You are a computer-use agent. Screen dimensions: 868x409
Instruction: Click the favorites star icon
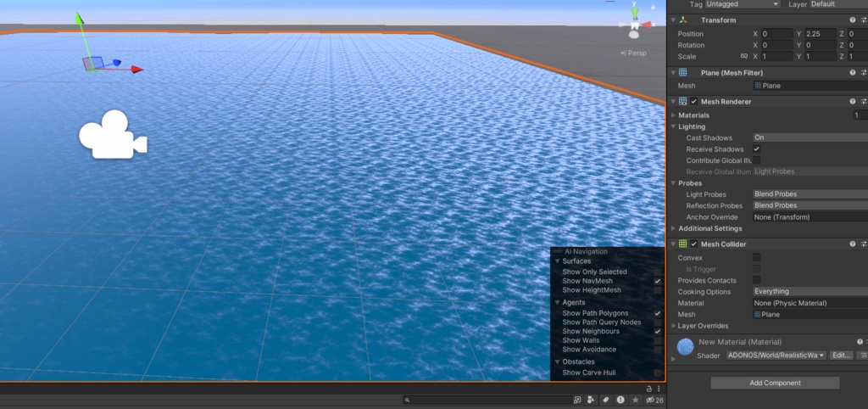coord(635,401)
